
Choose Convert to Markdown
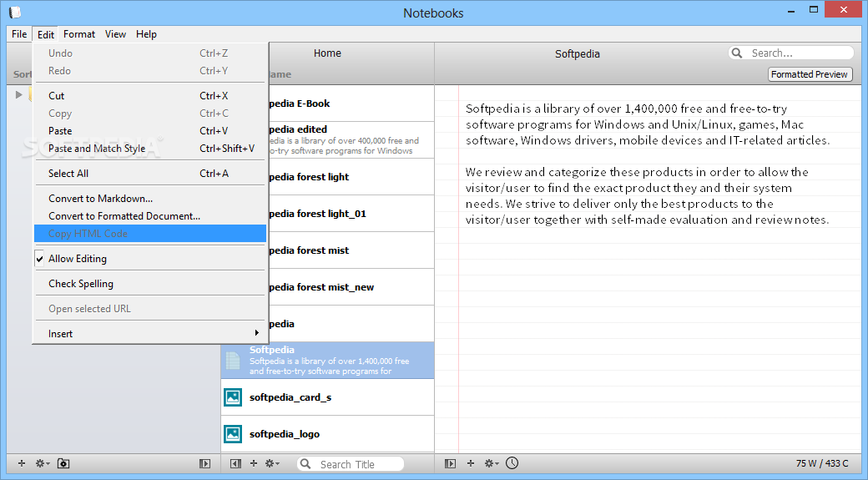(150, 198)
